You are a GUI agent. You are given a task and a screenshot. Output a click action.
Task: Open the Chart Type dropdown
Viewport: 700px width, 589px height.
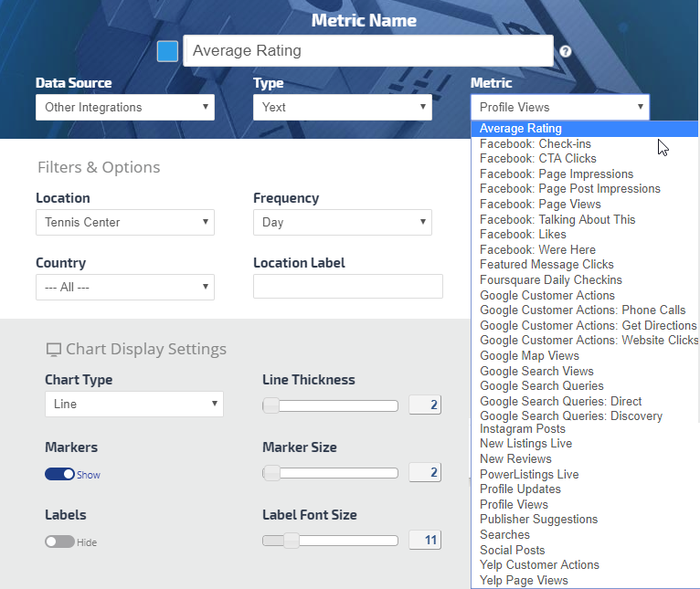[x=133, y=404]
